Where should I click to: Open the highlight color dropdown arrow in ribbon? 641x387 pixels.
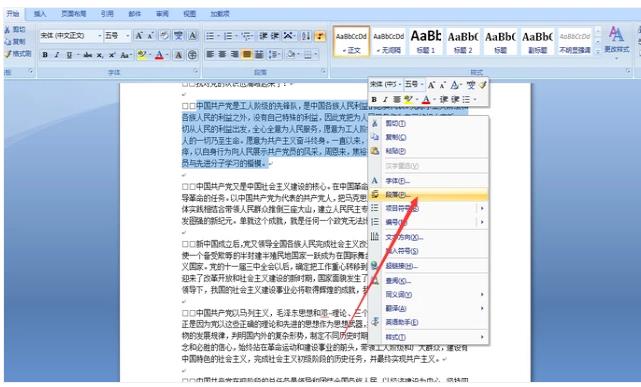pyautogui.click(x=150, y=55)
